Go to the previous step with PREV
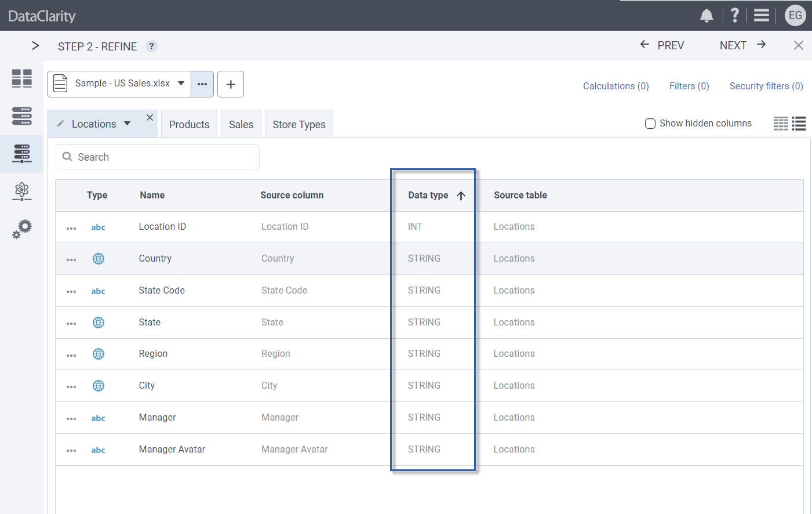Image resolution: width=812 pixels, height=514 pixels. tap(662, 45)
